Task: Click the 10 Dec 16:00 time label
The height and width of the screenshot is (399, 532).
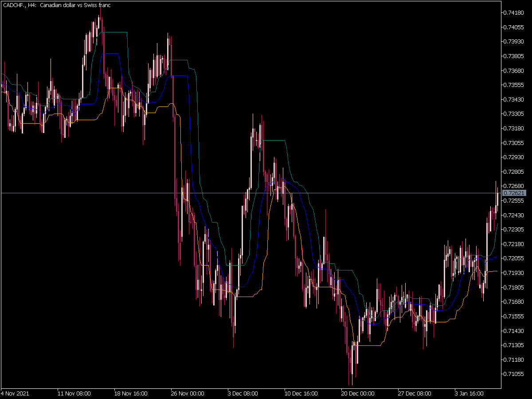Action: (301, 394)
